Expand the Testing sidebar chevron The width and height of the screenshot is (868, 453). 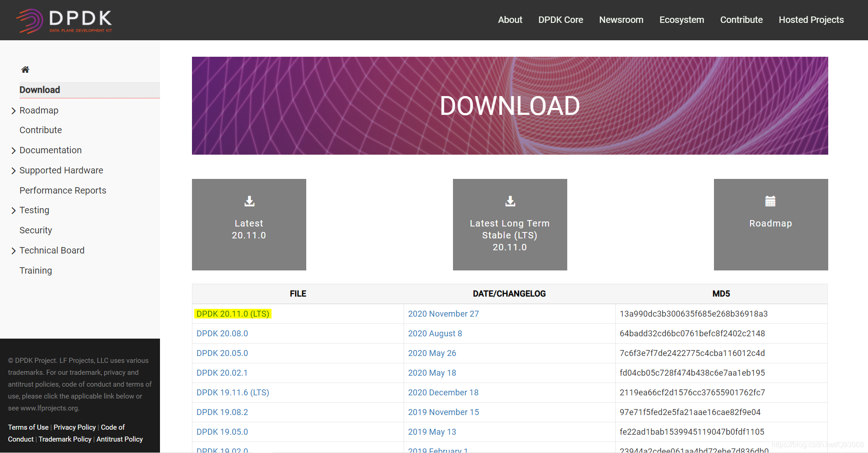point(13,210)
